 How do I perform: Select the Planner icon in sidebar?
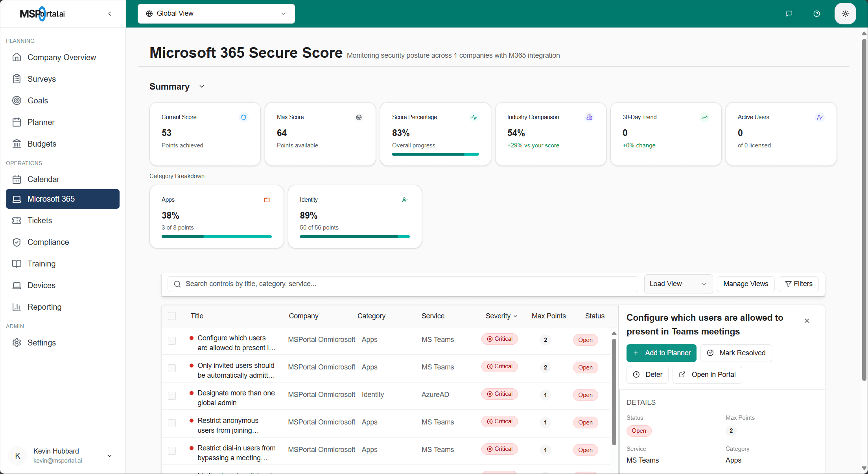[x=17, y=122]
